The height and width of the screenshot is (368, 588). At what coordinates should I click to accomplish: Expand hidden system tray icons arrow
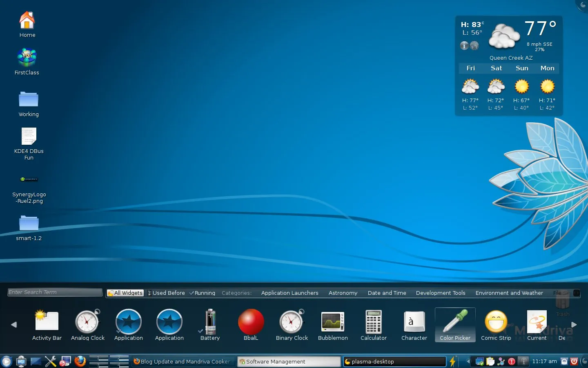468,361
